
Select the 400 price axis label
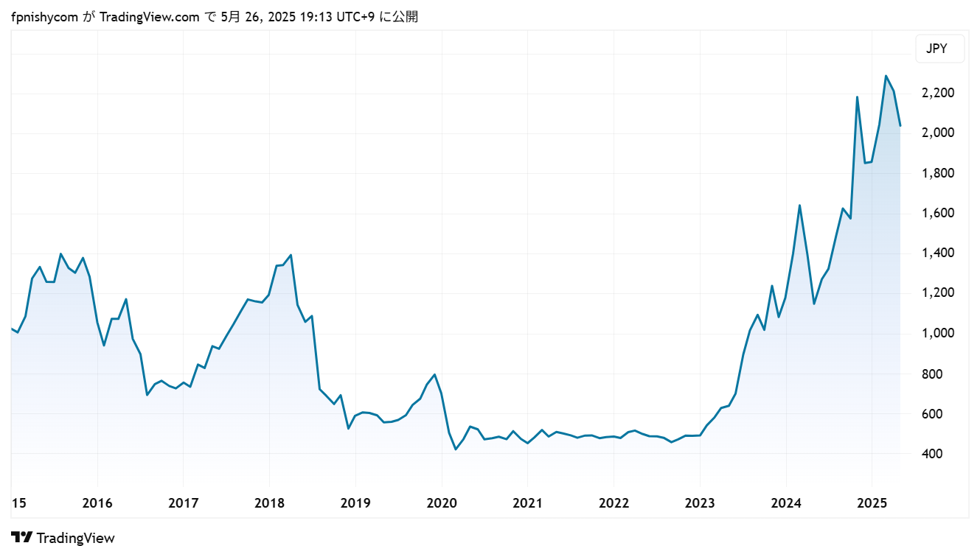[931, 453]
